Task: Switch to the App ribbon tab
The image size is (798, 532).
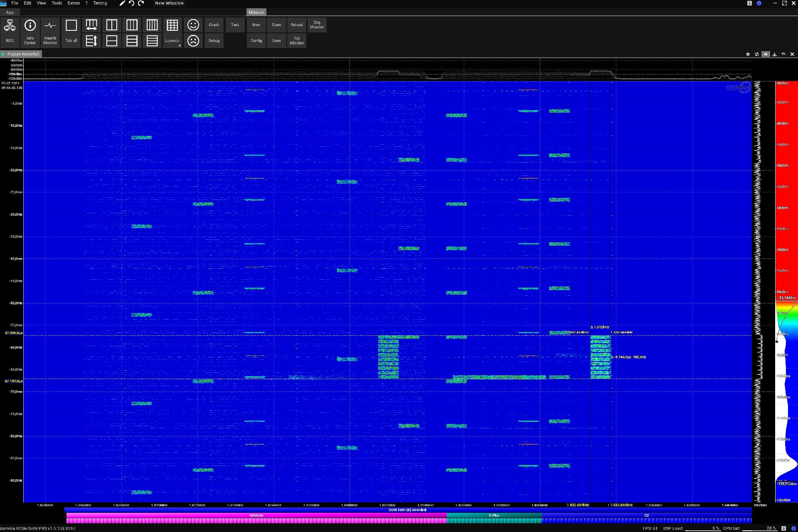Action: [10, 12]
